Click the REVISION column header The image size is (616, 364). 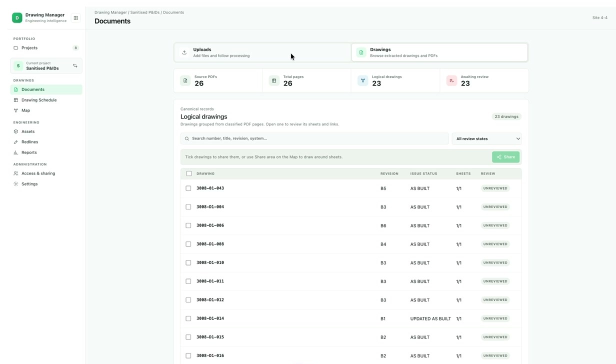[389, 173]
